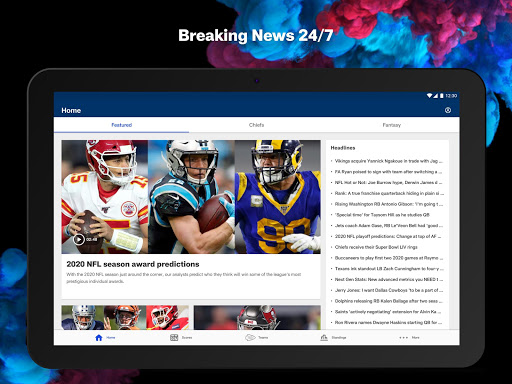Tap the Wi-Fi status icon

(x=430, y=96)
